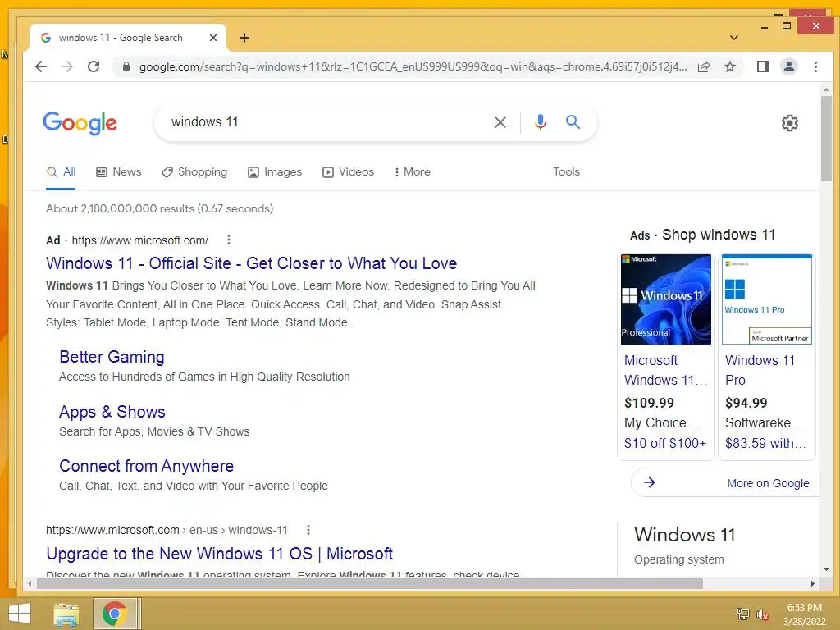Start voice search with microphone
The height and width of the screenshot is (630, 840).
tap(541, 122)
